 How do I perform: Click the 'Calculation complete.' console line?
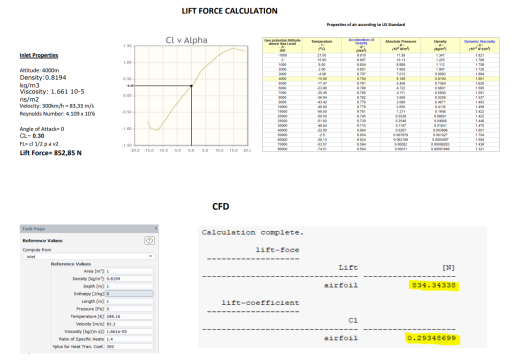pyautogui.click(x=253, y=233)
